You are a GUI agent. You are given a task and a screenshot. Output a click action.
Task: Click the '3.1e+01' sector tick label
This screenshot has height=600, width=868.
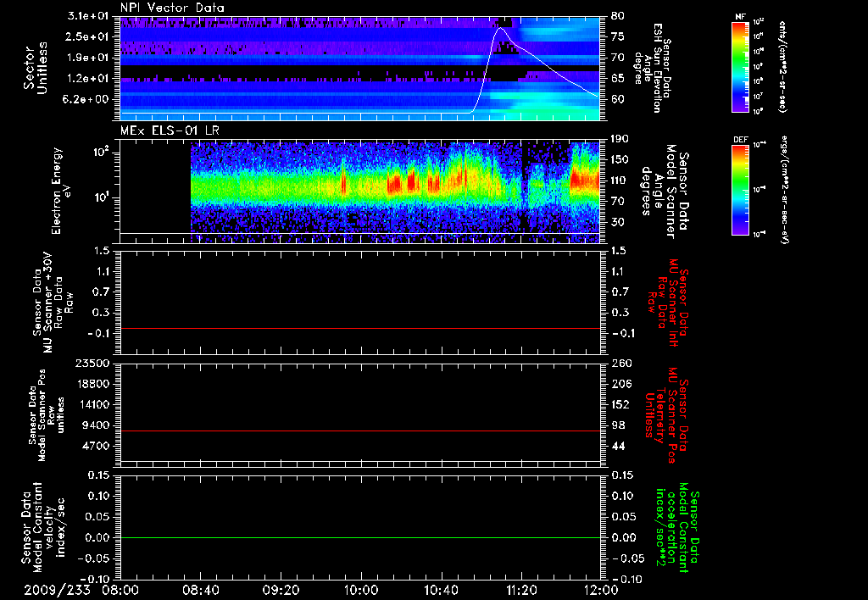point(88,16)
